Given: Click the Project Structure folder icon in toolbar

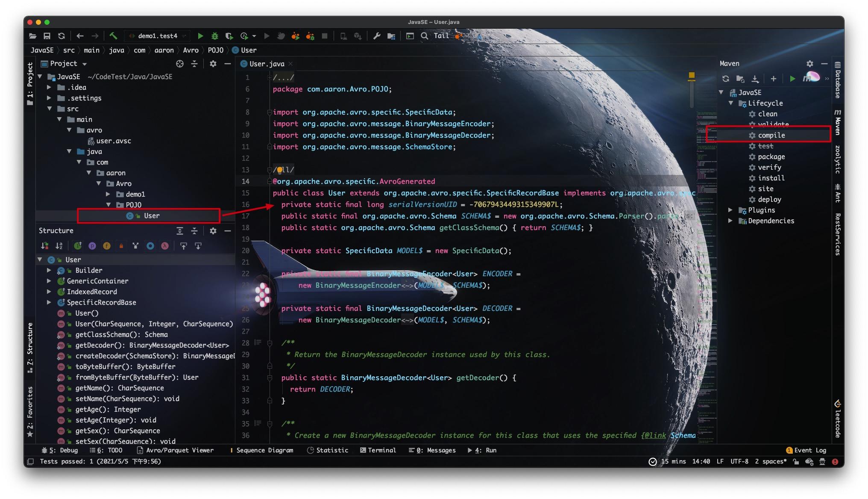Looking at the screenshot, I should coord(391,36).
